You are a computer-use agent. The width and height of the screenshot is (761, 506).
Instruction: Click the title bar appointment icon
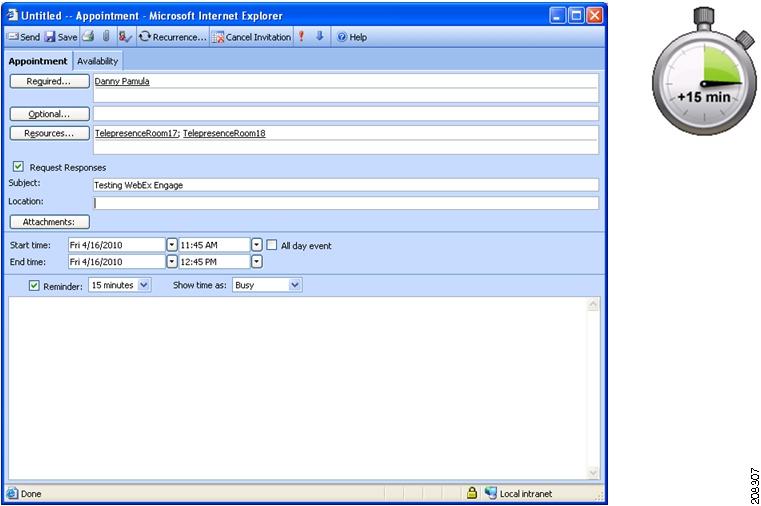[12, 16]
